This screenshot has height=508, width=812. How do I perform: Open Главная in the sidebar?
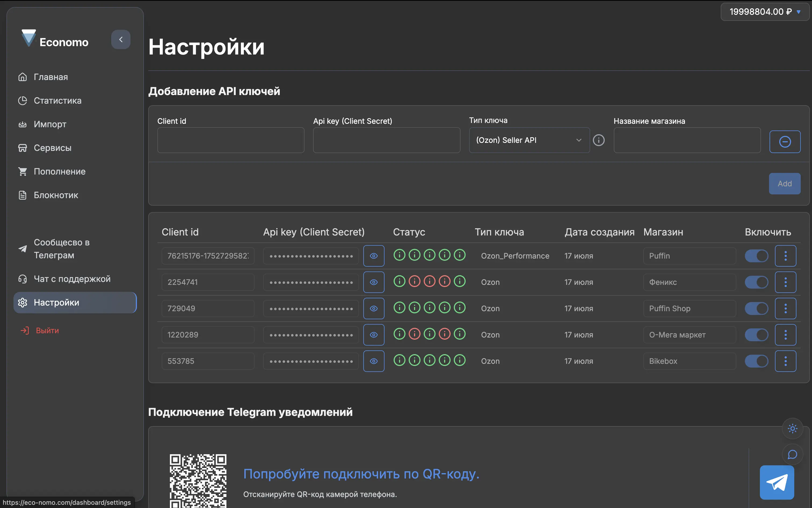pos(75,77)
